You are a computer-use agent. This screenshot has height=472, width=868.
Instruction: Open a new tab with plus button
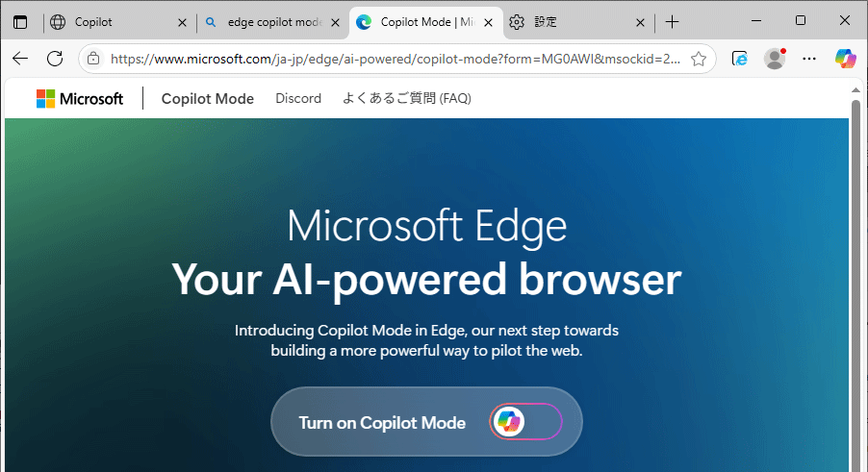pos(672,22)
